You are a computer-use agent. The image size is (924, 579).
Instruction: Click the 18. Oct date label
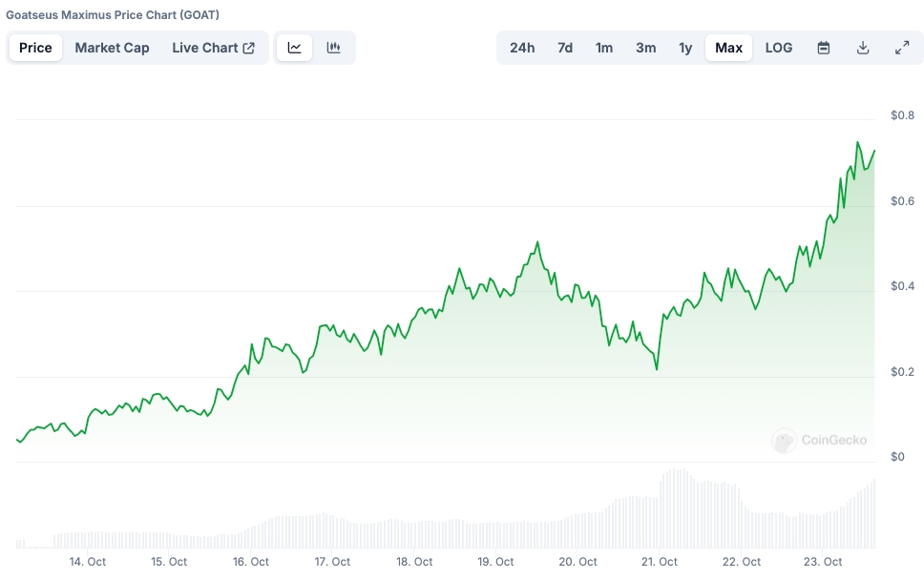coord(414,562)
